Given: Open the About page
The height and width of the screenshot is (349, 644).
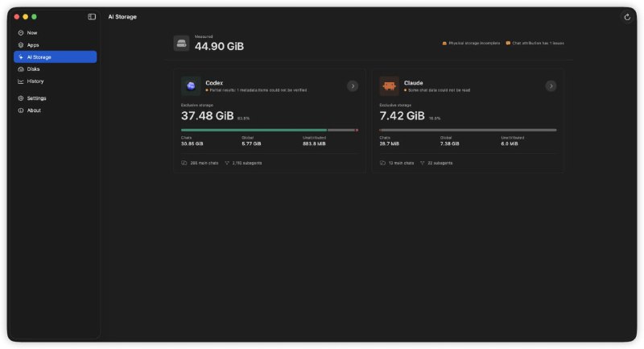Looking at the screenshot, I should (x=56, y=110).
